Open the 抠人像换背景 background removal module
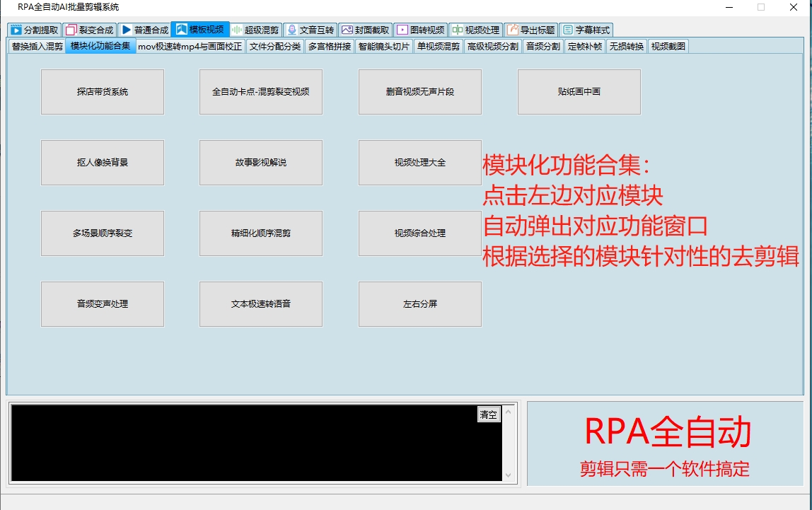 (x=102, y=162)
